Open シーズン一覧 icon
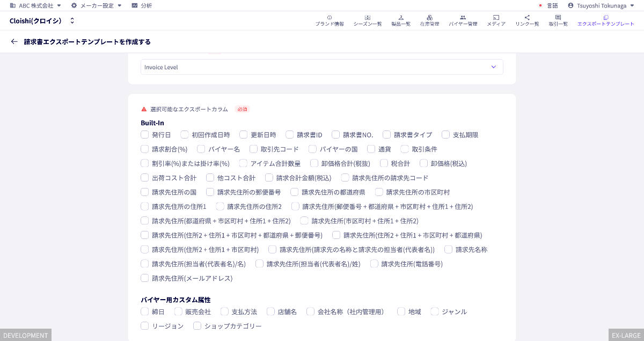Image resolution: width=644 pixels, height=341 pixels. click(368, 18)
